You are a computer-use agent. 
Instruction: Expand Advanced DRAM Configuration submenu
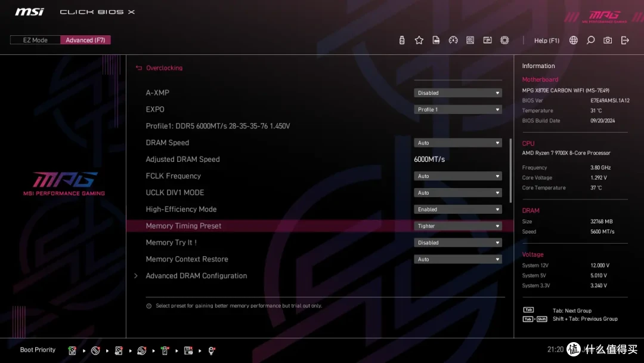click(x=196, y=276)
